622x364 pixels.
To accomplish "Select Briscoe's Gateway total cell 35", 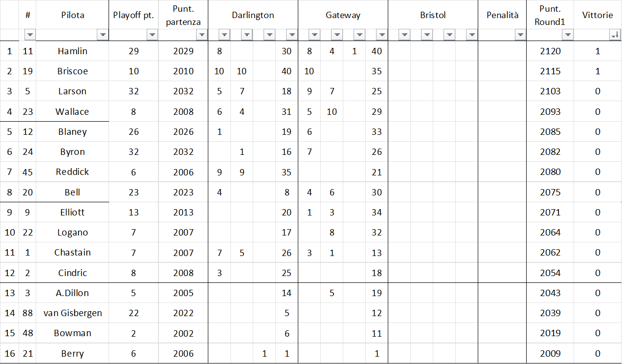I will (377, 71).
